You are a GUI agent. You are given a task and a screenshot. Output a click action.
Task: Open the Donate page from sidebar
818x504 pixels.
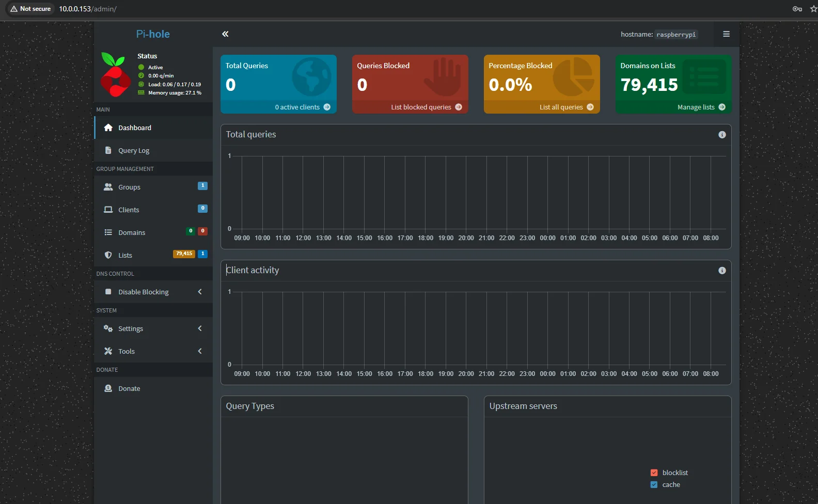pos(129,388)
